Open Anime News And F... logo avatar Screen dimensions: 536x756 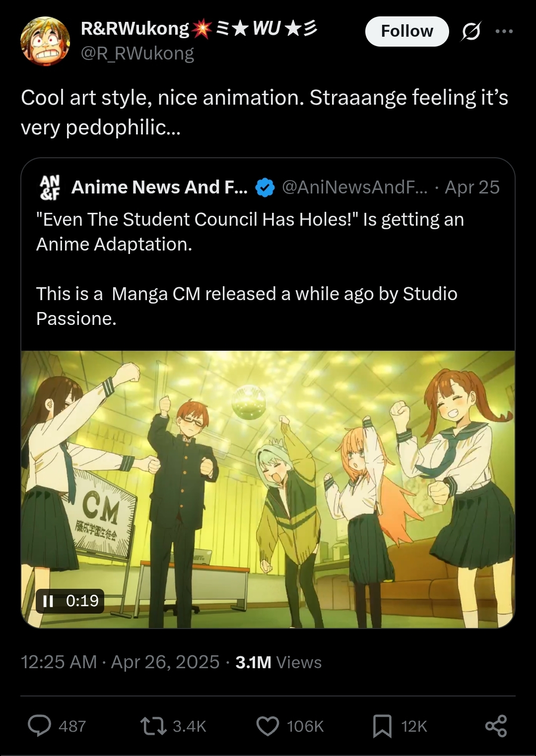pos(50,187)
